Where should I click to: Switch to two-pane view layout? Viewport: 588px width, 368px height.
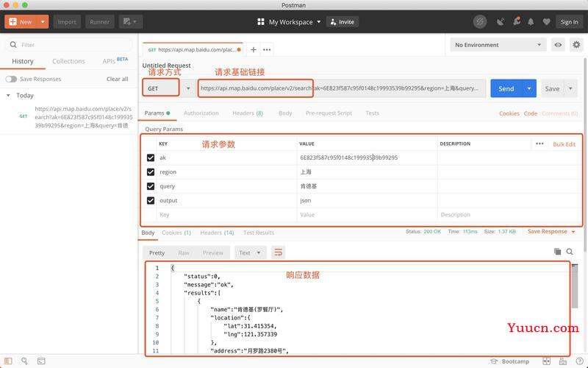(x=546, y=361)
